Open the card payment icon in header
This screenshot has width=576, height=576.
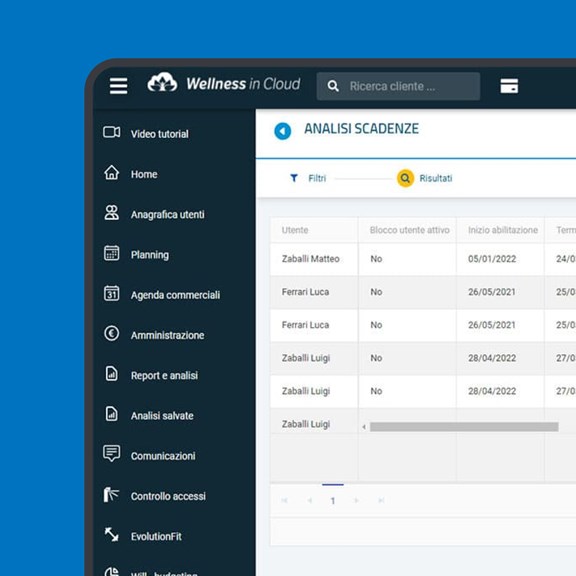pos(509,86)
